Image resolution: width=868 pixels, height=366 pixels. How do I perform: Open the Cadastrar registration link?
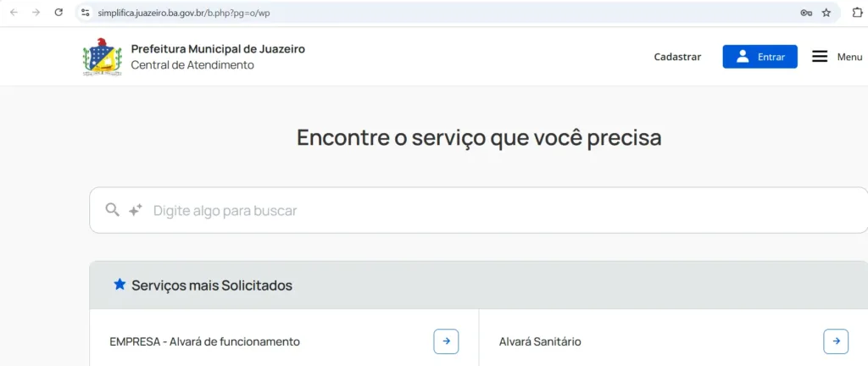click(677, 57)
